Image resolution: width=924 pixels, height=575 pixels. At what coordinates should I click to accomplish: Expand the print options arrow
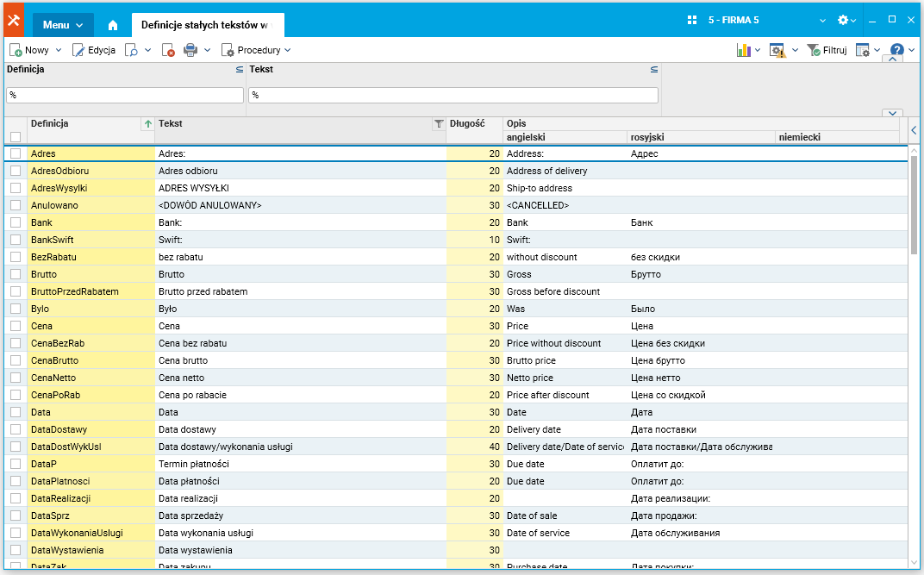(208, 51)
